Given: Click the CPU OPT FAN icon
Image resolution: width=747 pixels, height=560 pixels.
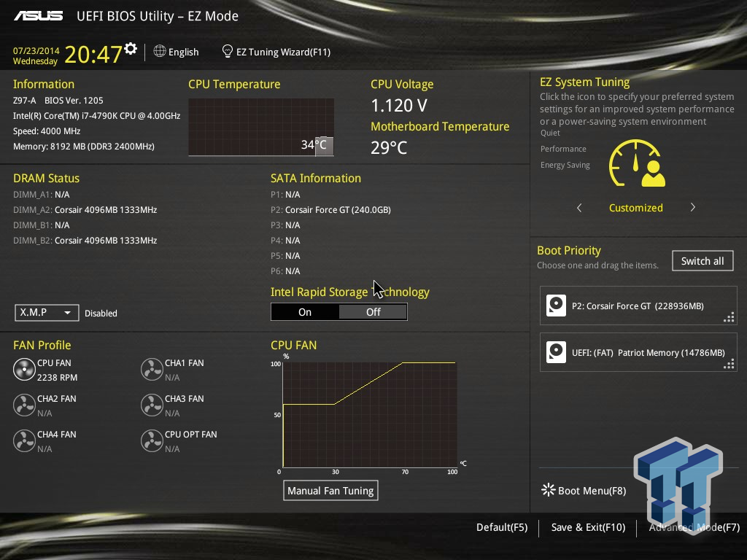Looking at the screenshot, I should point(152,441).
